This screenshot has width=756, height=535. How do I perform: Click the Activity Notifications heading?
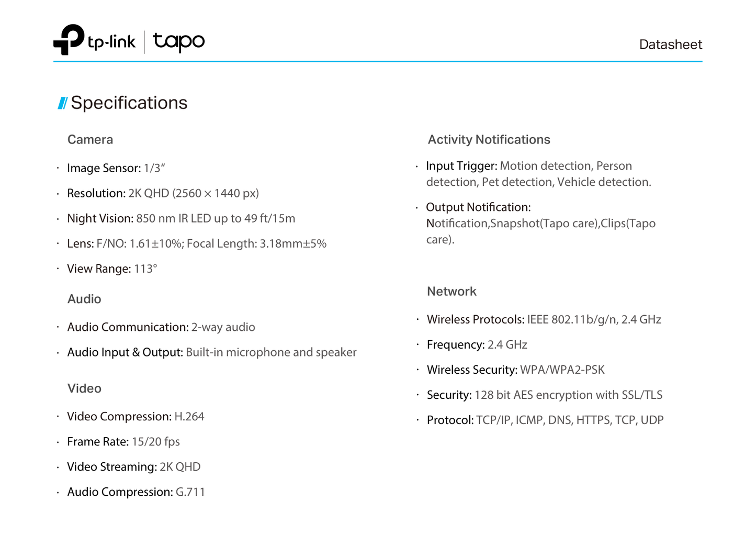pos(489,140)
